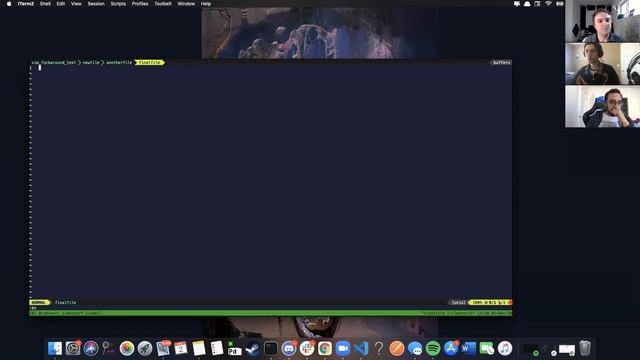Select the top video participant thumbnail
The width and height of the screenshot is (640, 360).
[602, 21]
